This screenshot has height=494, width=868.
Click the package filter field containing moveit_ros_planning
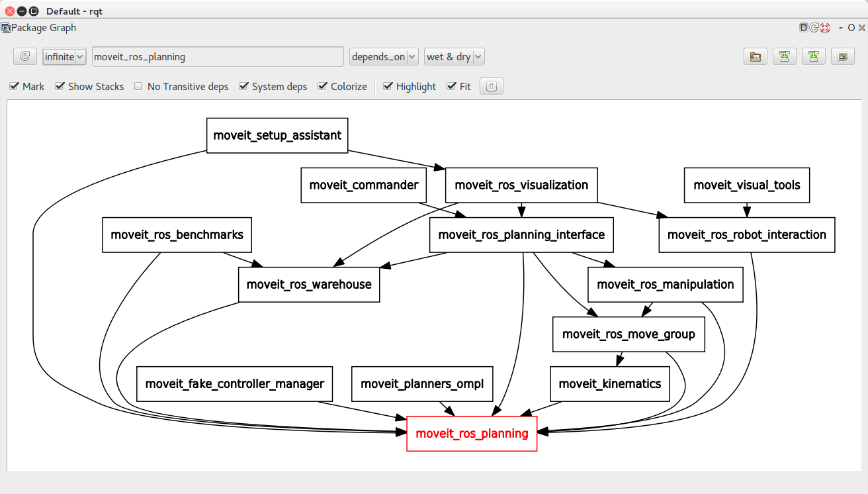(x=218, y=57)
